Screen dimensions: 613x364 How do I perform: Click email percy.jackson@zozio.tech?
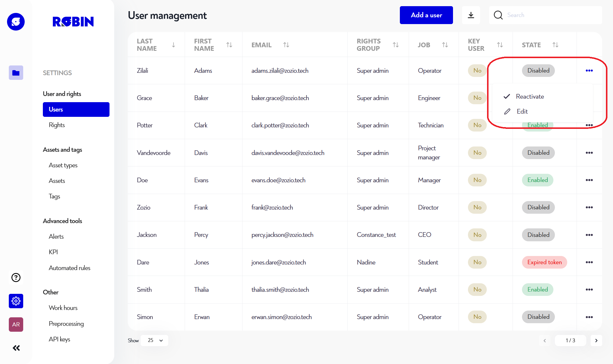(282, 235)
